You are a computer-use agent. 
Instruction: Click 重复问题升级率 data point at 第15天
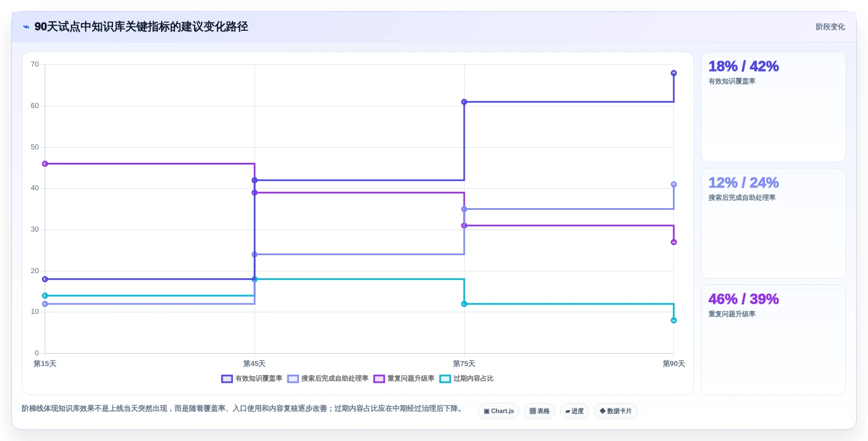[x=45, y=164]
